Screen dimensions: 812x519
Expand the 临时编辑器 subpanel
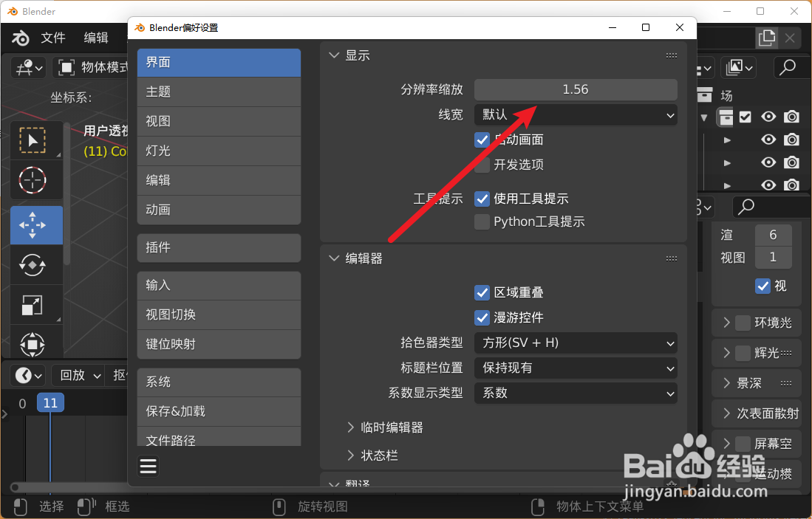click(x=351, y=427)
